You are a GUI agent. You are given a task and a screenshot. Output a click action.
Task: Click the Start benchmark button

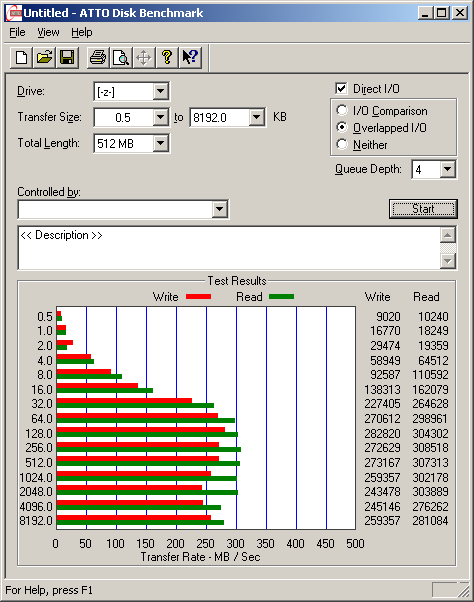pos(423,209)
